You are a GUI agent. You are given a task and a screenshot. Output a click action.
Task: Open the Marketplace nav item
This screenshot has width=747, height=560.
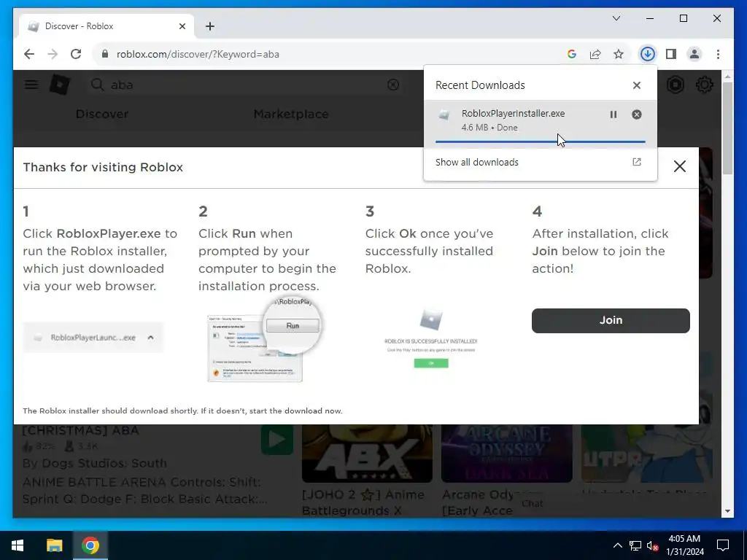(291, 114)
